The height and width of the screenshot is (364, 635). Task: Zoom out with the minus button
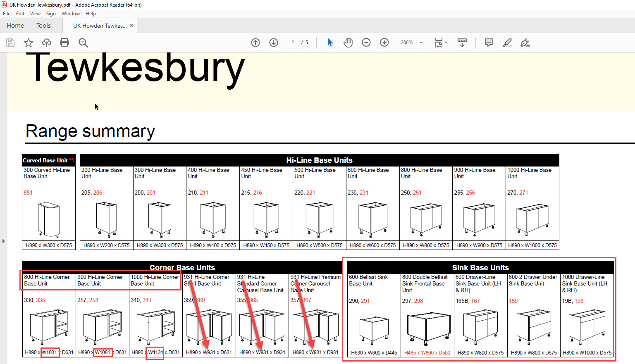tap(366, 43)
